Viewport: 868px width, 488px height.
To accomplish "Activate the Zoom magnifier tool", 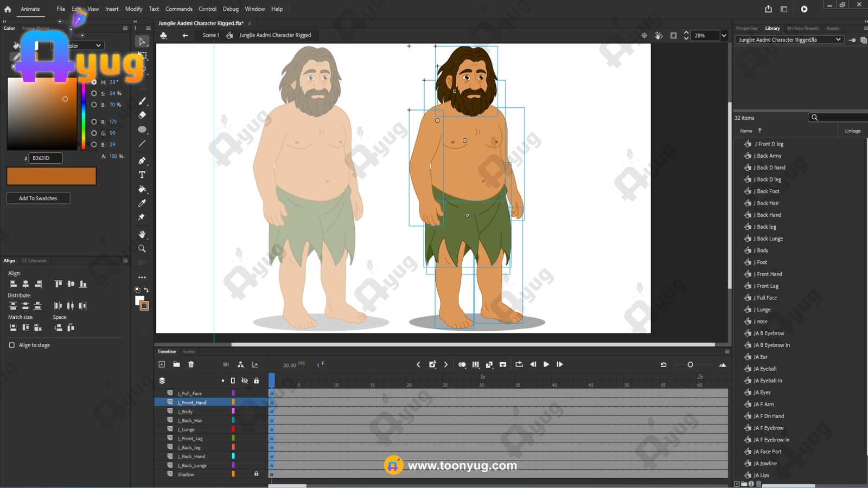I will coord(142,248).
